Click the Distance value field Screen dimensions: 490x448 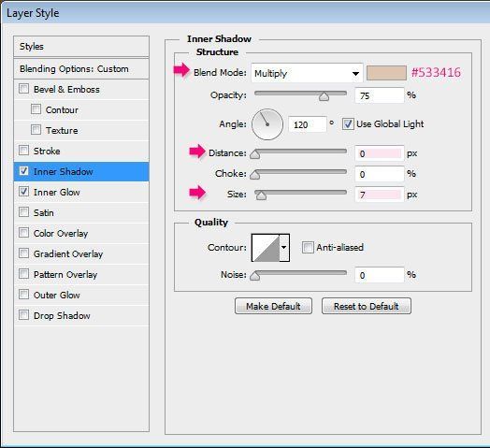coord(380,153)
